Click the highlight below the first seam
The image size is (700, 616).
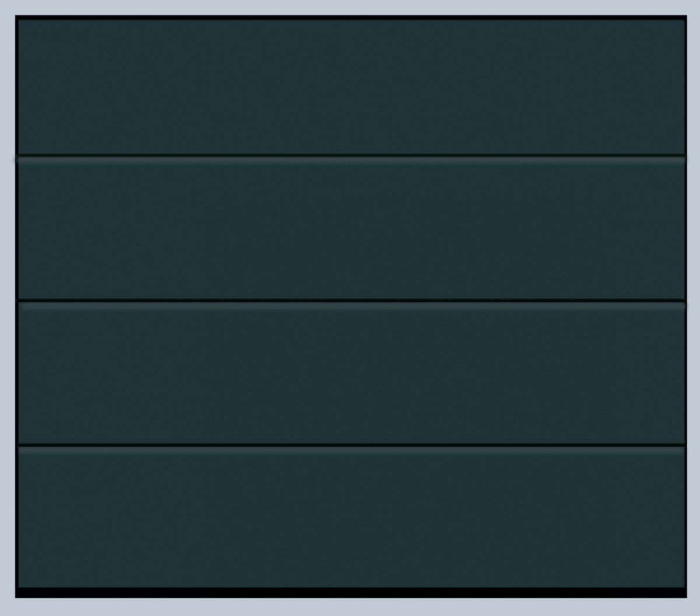pos(351,161)
